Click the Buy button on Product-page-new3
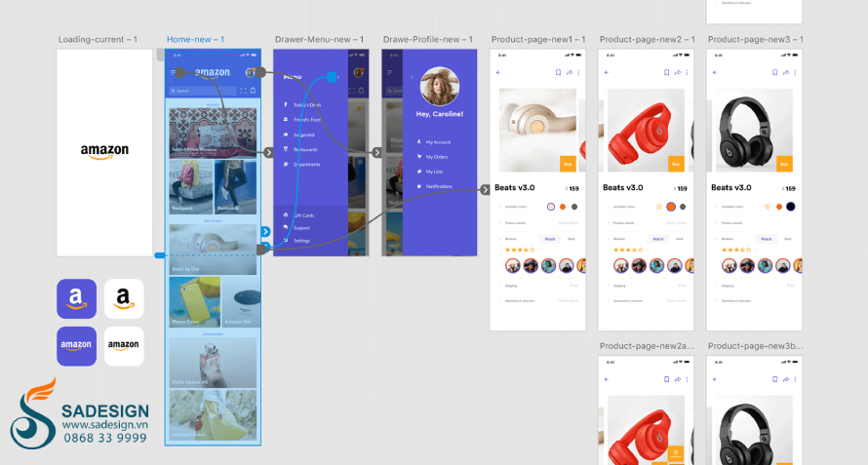Image resolution: width=868 pixels, height=465 pixels. 784,164
